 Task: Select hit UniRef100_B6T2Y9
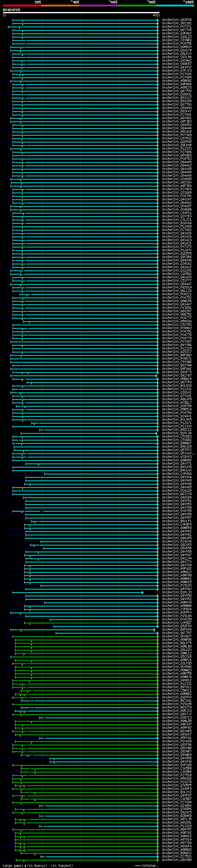177,494
